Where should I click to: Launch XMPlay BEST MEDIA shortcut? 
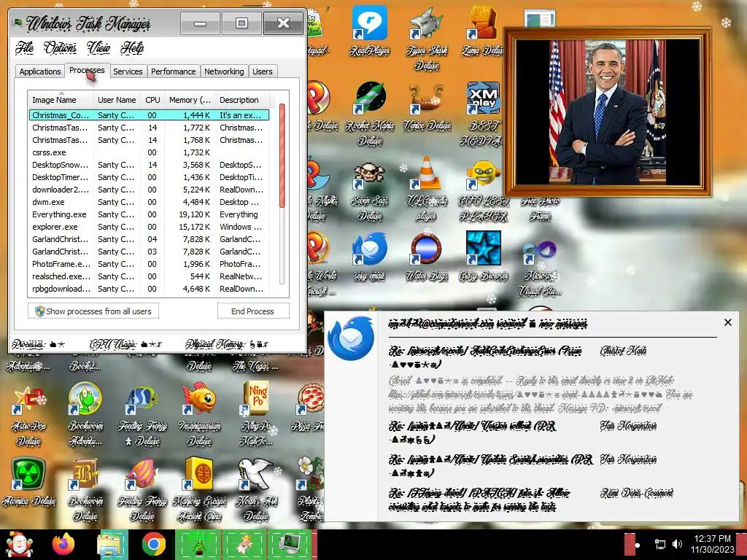(x=483, y=112)
